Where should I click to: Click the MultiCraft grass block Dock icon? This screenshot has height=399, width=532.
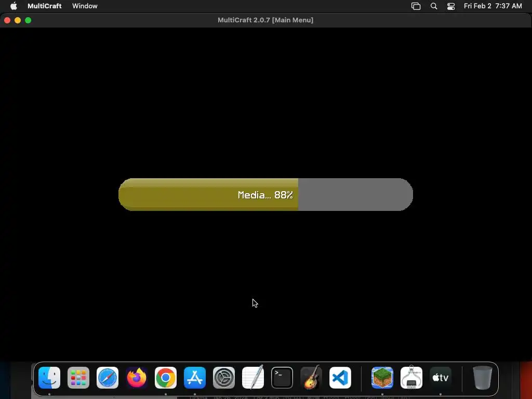[382, 378]
